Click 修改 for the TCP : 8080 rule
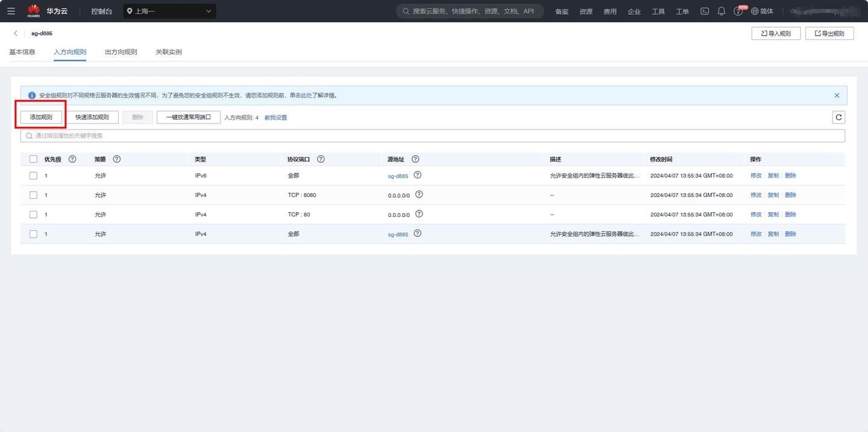 756,195
